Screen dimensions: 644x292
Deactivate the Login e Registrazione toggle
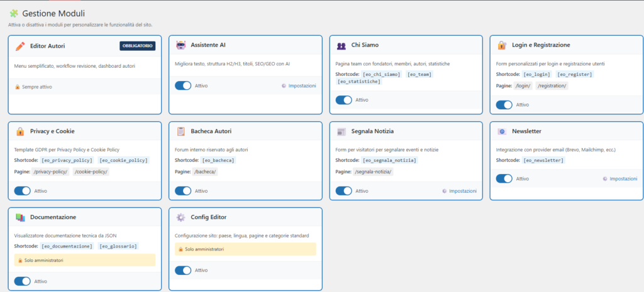coord(504,105)
